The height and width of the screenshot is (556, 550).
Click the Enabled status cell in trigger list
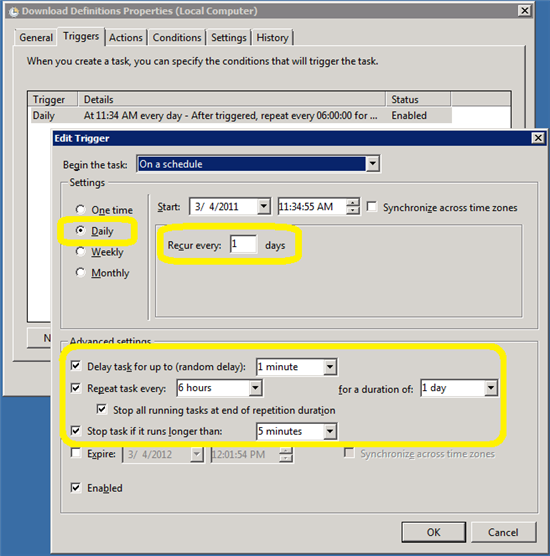(409, 116)
